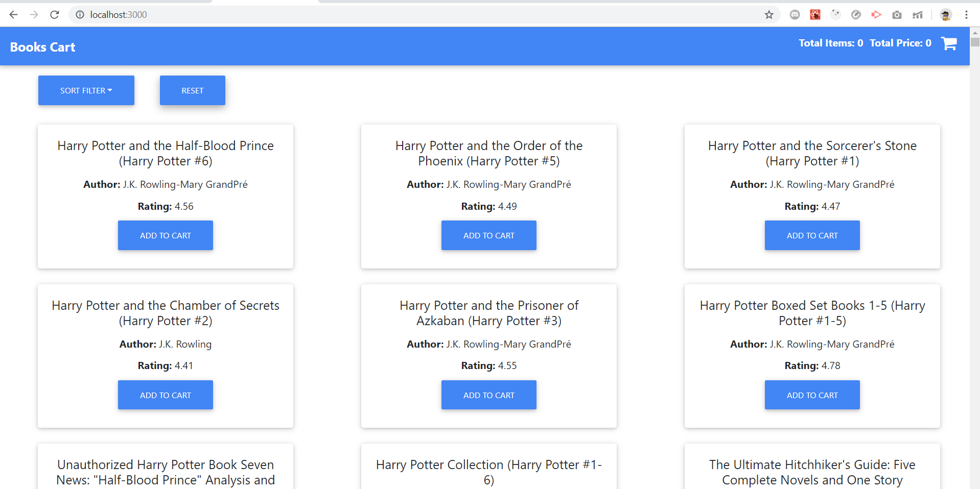Viewport: 980px width, 489px height.
Task: Click the scrollbar up arrow
Action: [975, 32]
